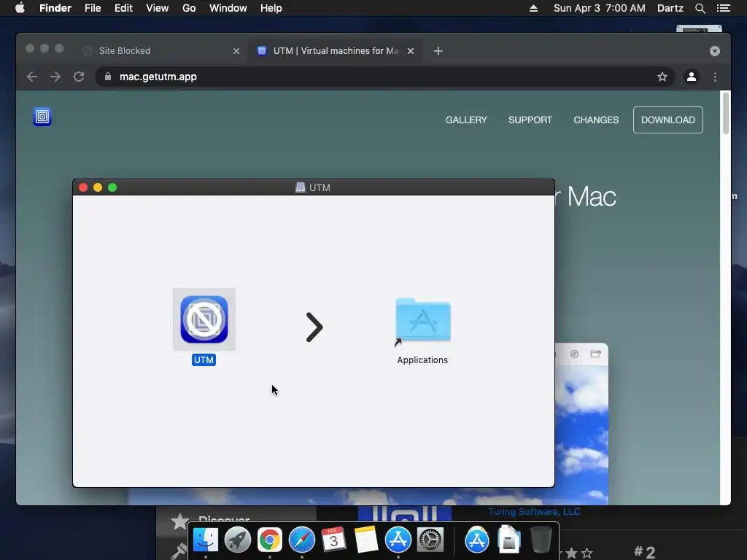Select the UTM app icon in installer window
The width and height of the screenshot is (747, 560).
click(x=204, y=319)
